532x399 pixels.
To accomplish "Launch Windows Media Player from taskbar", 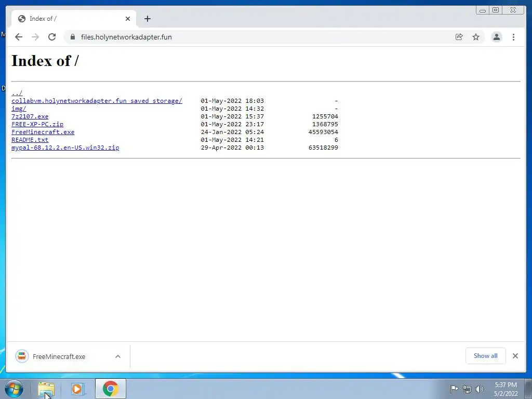I will [x=77, y=389].
